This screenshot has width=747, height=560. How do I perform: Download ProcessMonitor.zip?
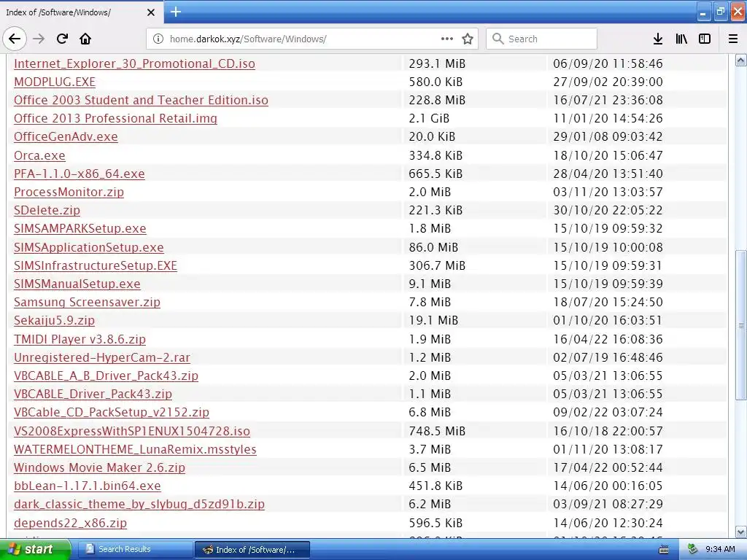(69, 192)
